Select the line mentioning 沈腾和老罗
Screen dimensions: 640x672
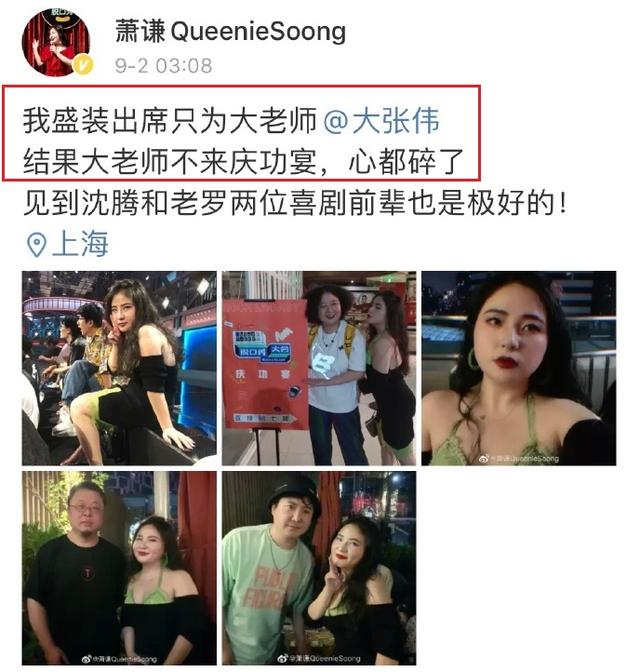pyautogui.click(x=294, y=203)
